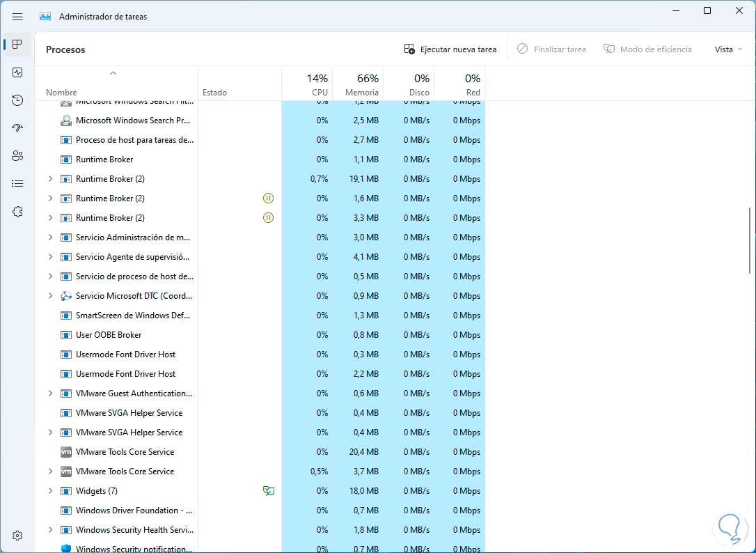The height and width of the screenshot is (553, 756).
Task: Click the efficiency leaf icon on Widgets row
Action: pyautogui.click(x=268, y=491)
